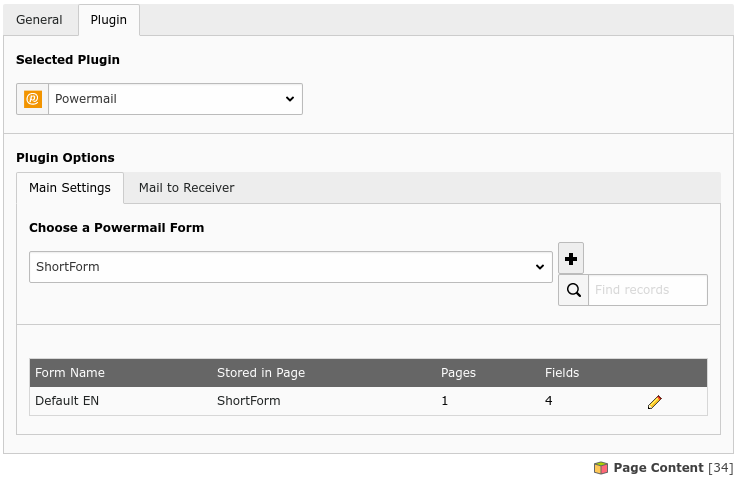This screenshot has height=484, width=739.
Task: Edit Default EN form via pencil icon
Action: click(655, 402)
